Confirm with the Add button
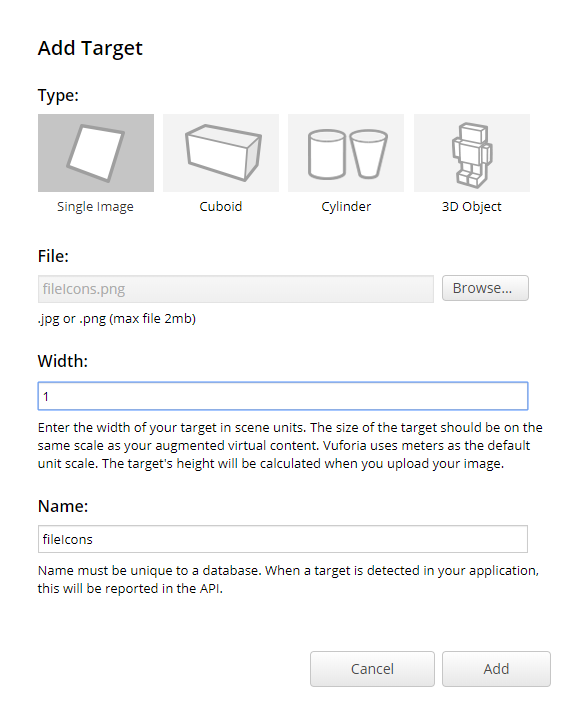Viewport: 570px width, 720px height. pyautogui.click(x=496, y=669)
